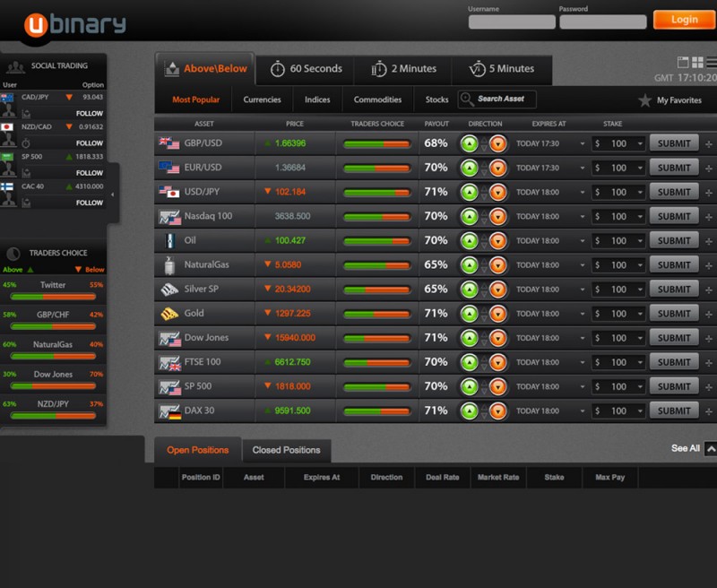Click Twitter traders choice sentiment bar

pos(53,297)
